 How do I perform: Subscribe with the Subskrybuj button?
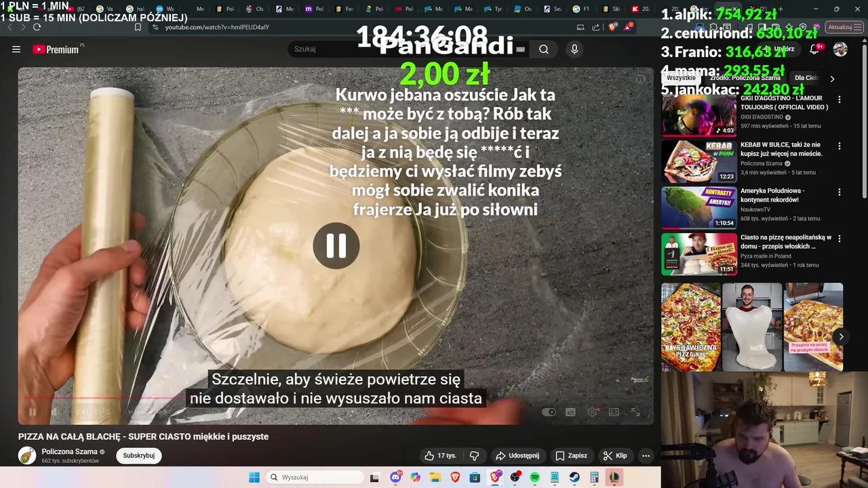[x=139, y=455]
